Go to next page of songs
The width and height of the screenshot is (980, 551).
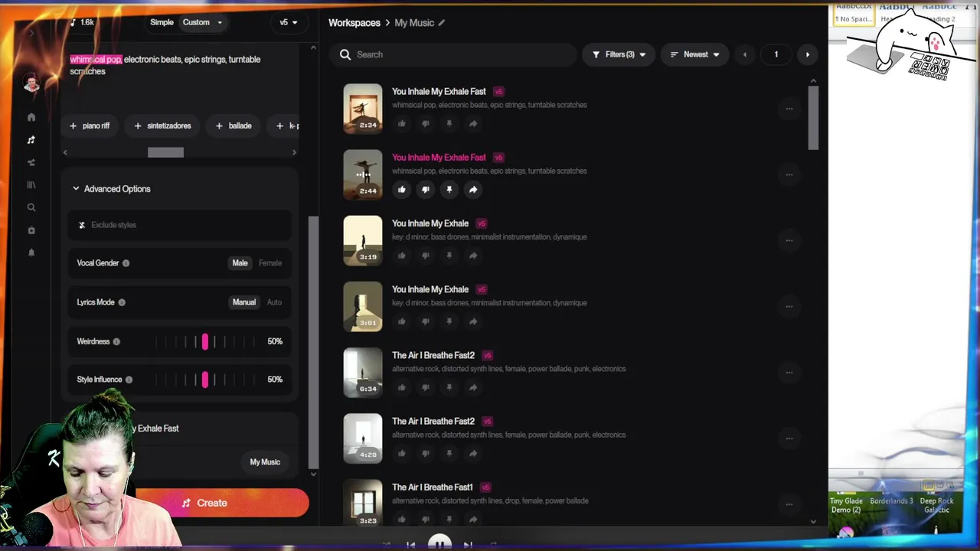coord(807,54)
